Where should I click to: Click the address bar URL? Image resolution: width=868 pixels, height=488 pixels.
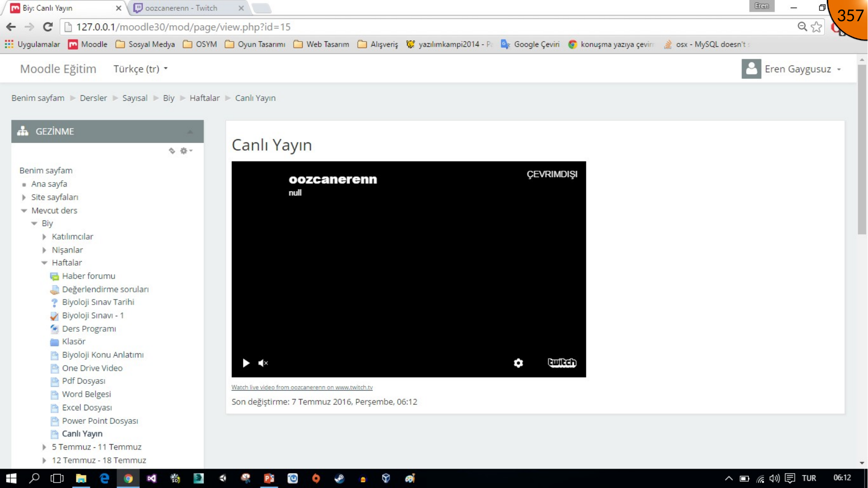[x=183, y=27]
